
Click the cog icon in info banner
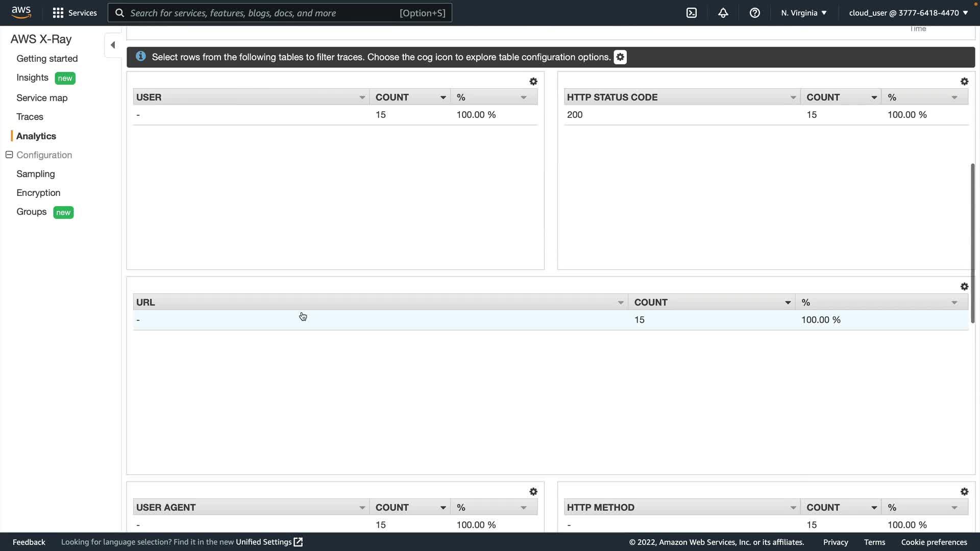point(620,57)
